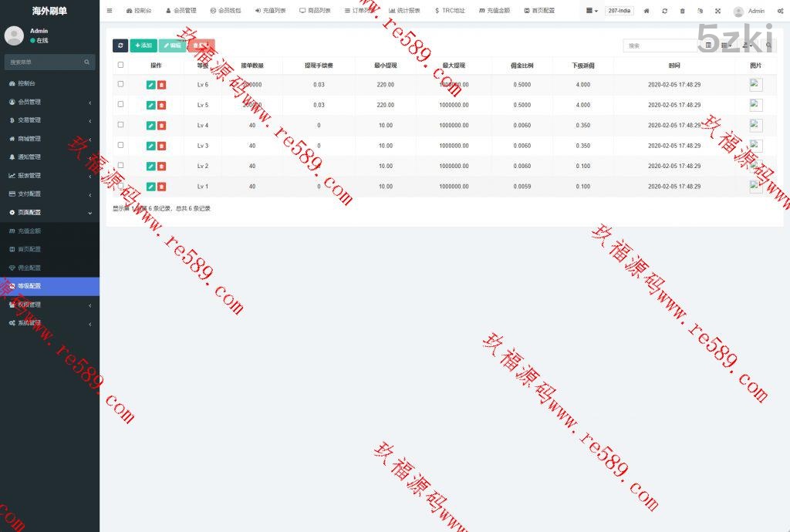Open 佣金配置 in the sidebar submenu
This screenshot has width=790, height=532.
click(x=49, y=268)
